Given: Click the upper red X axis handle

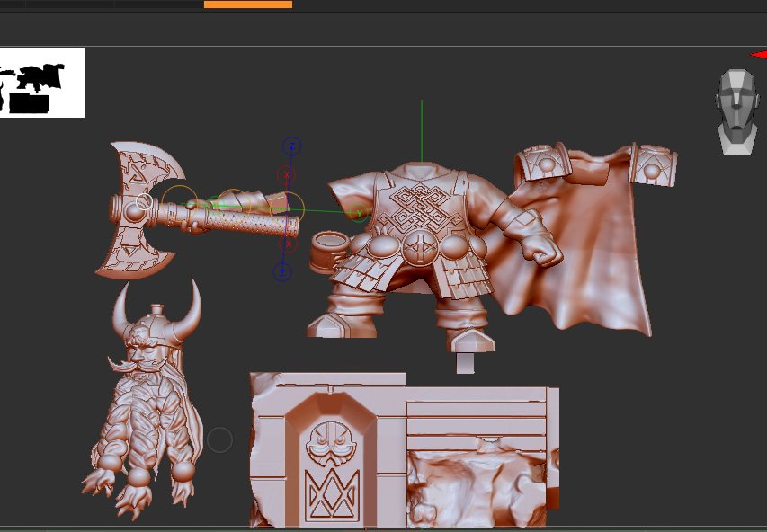Looking at the screenshot, I should point(287,174).
